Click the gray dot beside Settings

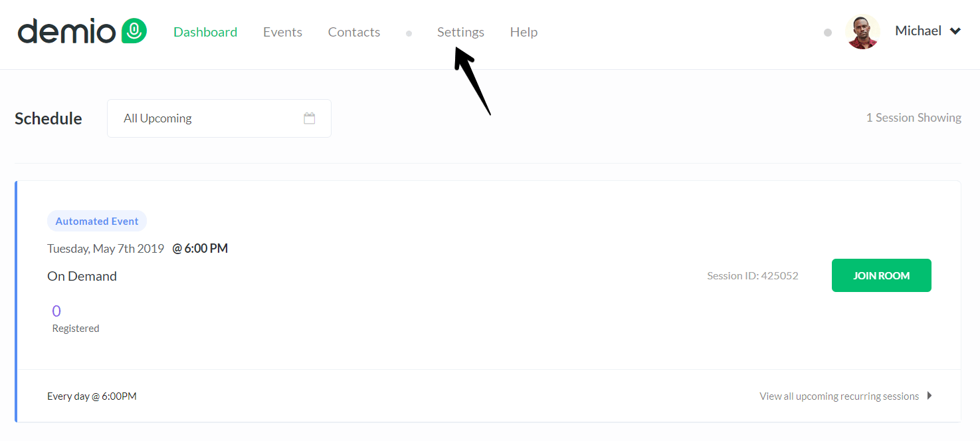[x=409, y=33]
